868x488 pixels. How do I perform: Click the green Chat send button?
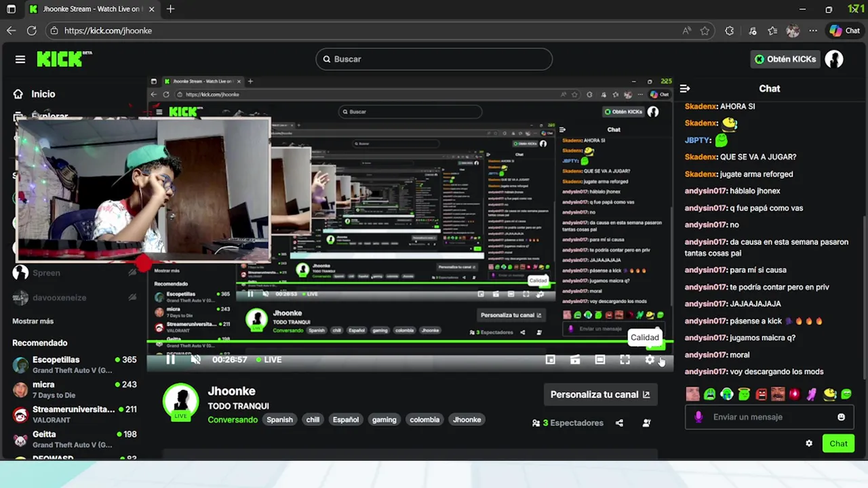(838, 443)
